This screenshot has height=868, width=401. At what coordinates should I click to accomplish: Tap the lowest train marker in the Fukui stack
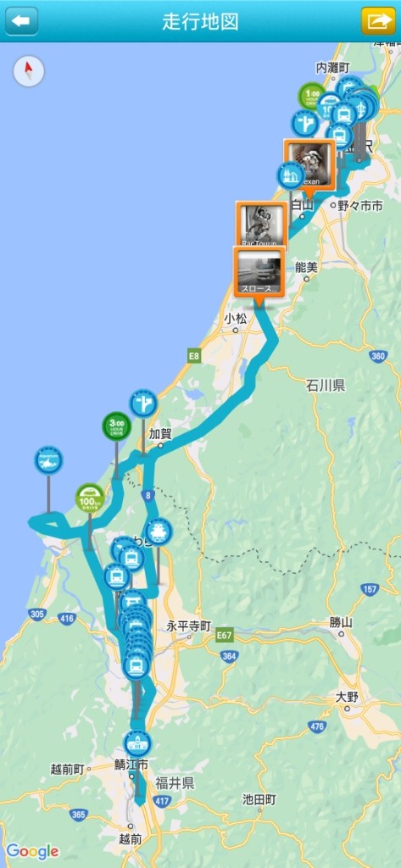click(x=136, y=665)
